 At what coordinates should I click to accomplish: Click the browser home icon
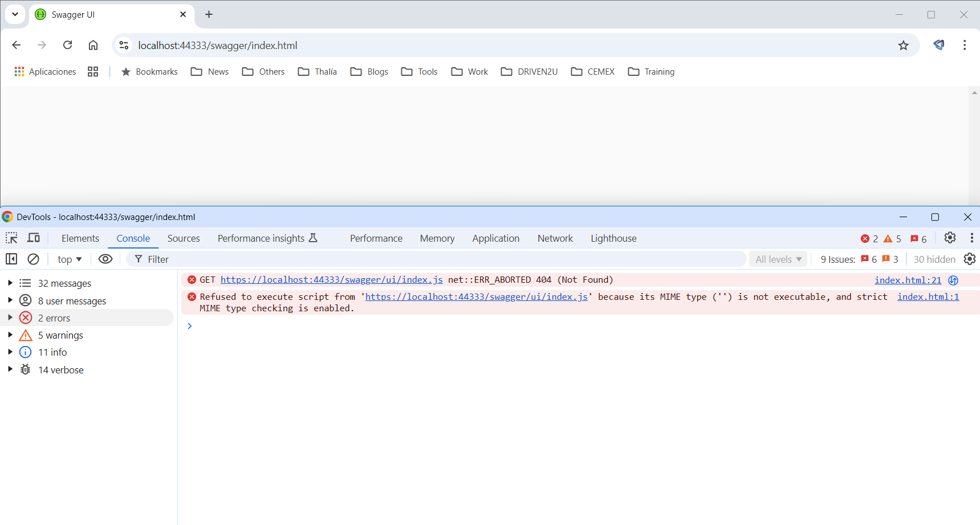tap(93, 45)
